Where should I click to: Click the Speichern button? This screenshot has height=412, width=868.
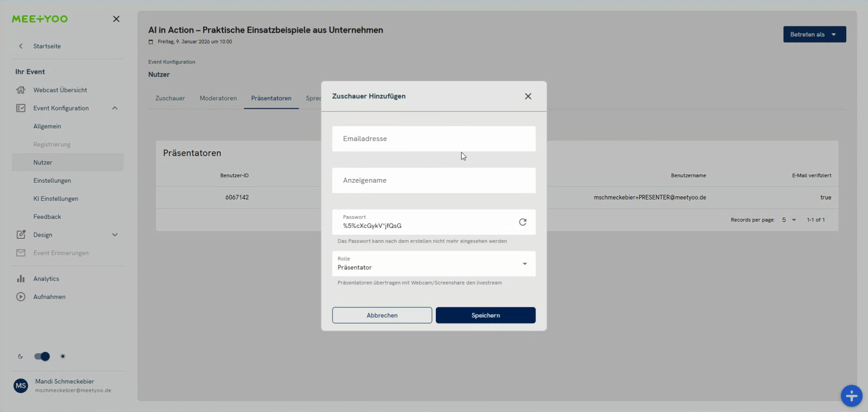(x=485, y=315)
